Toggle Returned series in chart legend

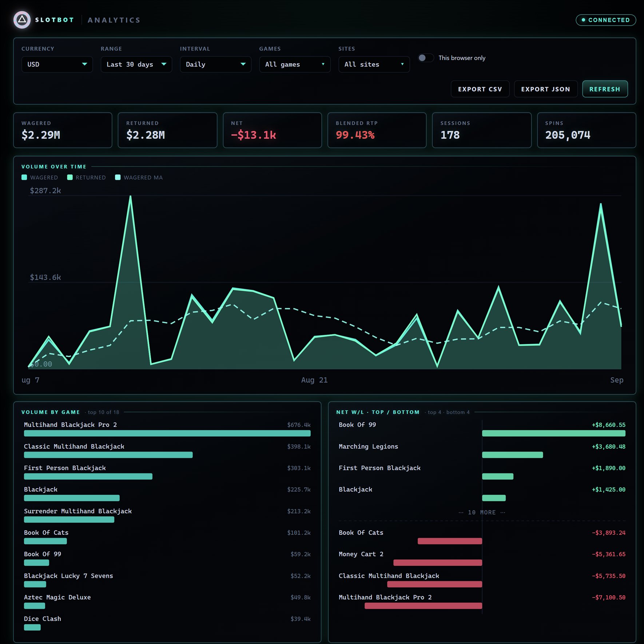point(86,178)
